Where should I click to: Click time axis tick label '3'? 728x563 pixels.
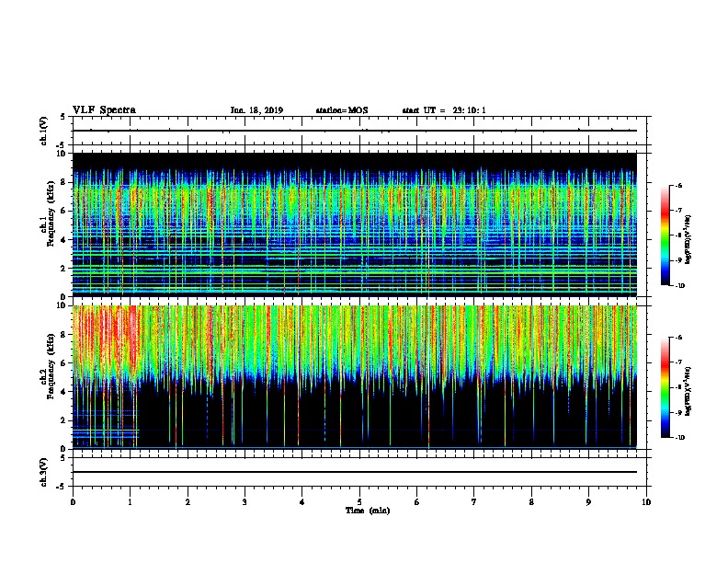[245, 502]
